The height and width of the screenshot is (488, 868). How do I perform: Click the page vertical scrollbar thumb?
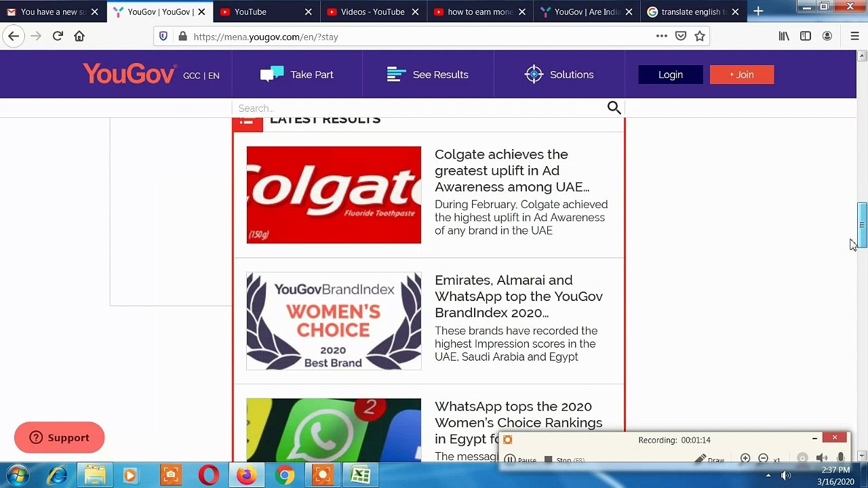(x=862, y=225)
